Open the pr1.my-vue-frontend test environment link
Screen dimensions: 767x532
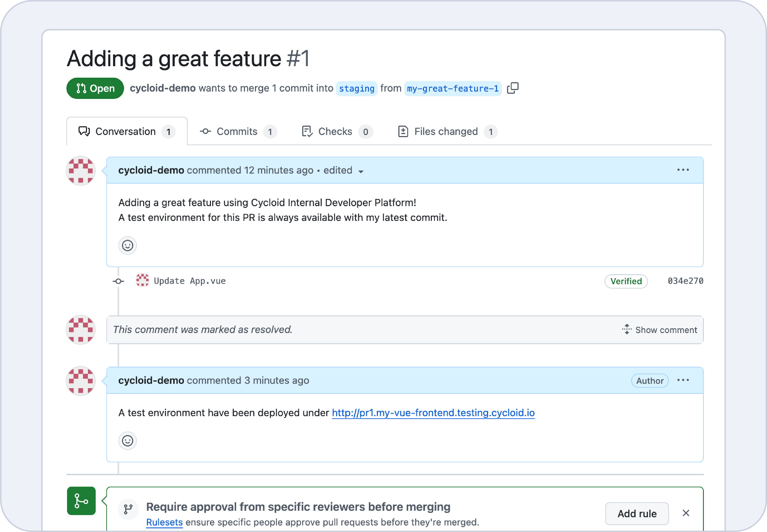[x=433, y=413]
